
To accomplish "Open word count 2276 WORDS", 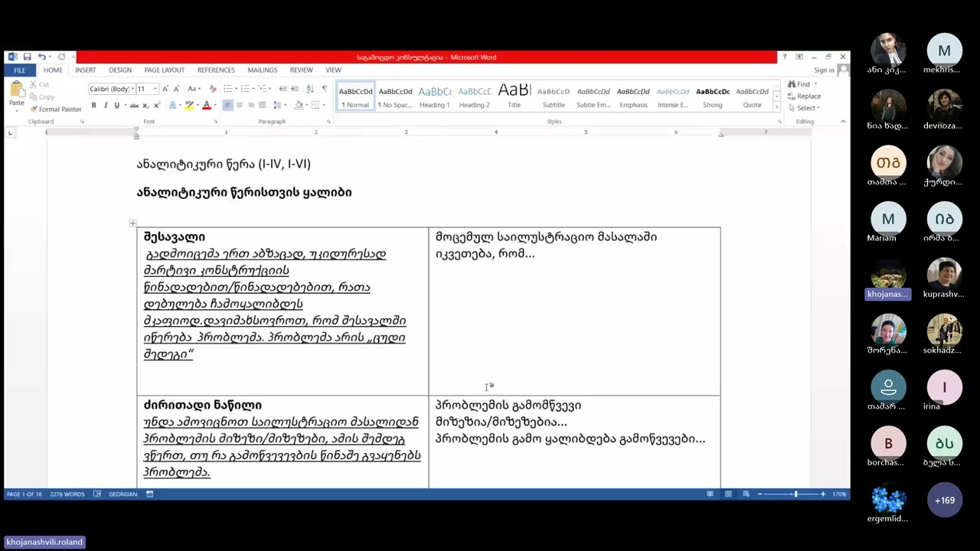I will coord(67,494).
